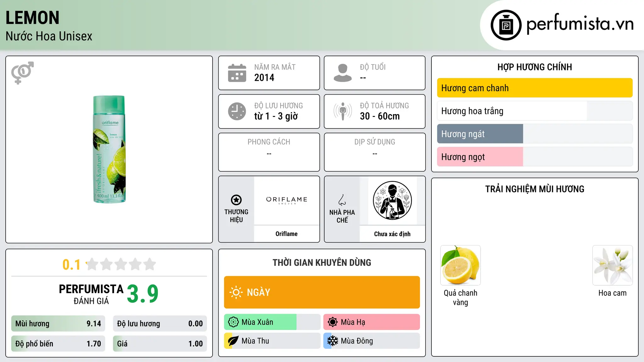Click the nose icon above Nhà pha chế
The width and height of the screenshot is (644, 362).
tap(342, 200)
